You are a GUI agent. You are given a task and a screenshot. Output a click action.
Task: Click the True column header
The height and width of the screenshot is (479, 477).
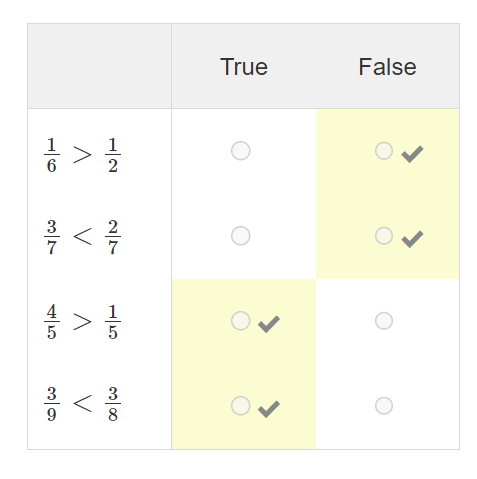(244, 67)
